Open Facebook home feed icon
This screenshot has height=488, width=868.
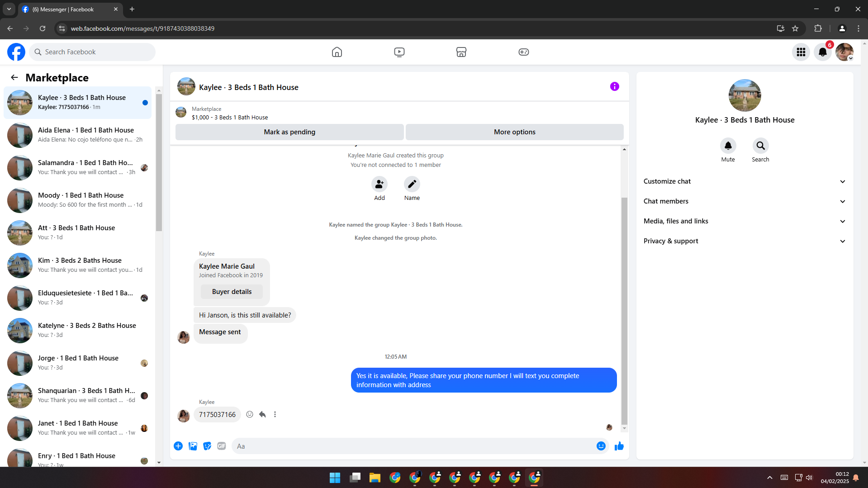pyautogui.click(x=337, y=52)
